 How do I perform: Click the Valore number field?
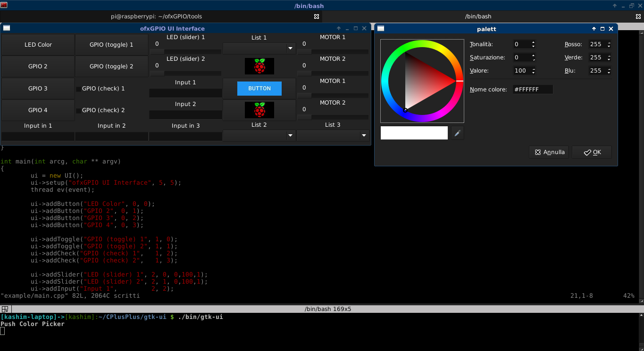pos(522,71)
